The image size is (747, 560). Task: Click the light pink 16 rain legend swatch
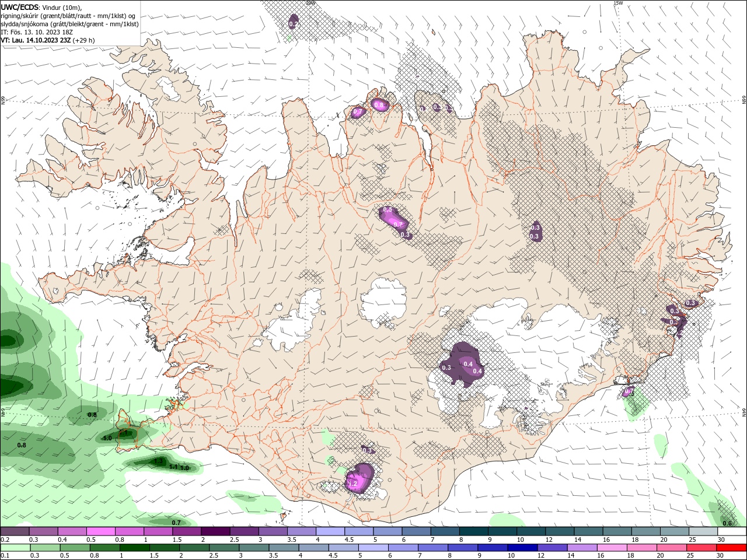point(612,548)
